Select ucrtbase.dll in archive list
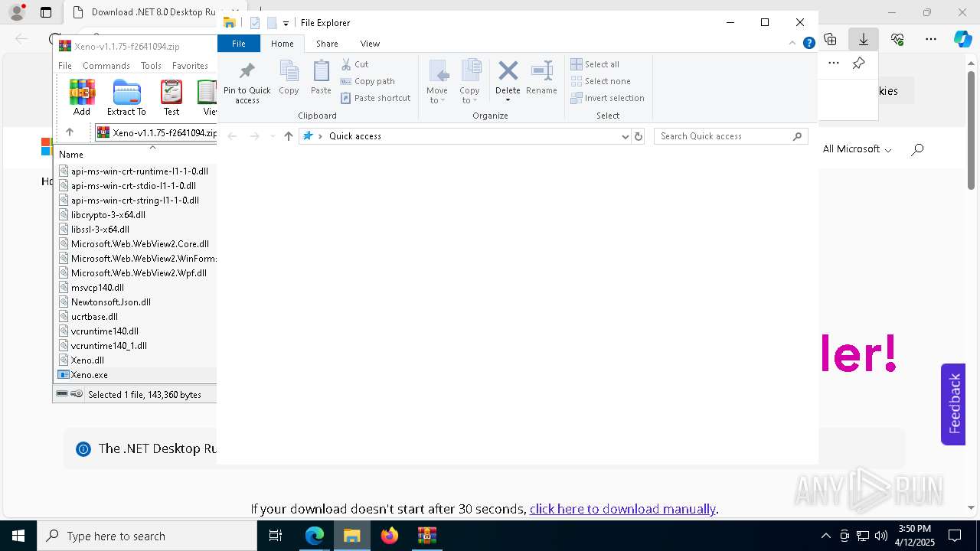This screenshot has width=980, height=551. pos(94,317)
